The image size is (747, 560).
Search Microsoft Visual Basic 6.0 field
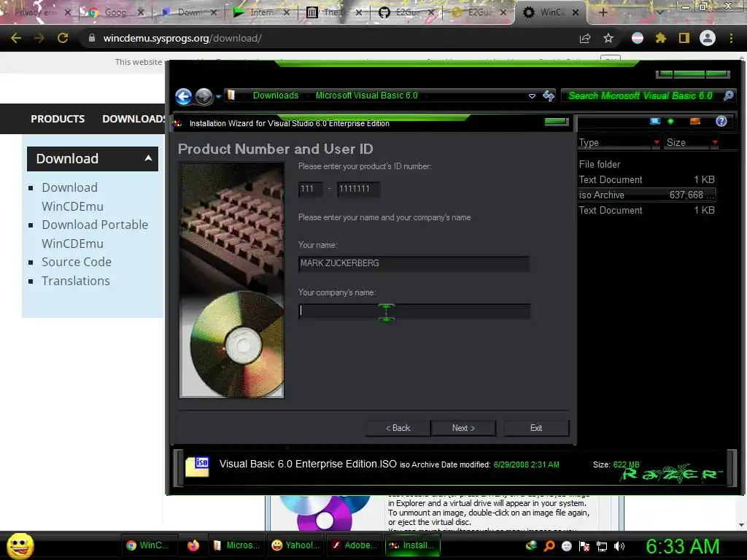tap(640, 96)
